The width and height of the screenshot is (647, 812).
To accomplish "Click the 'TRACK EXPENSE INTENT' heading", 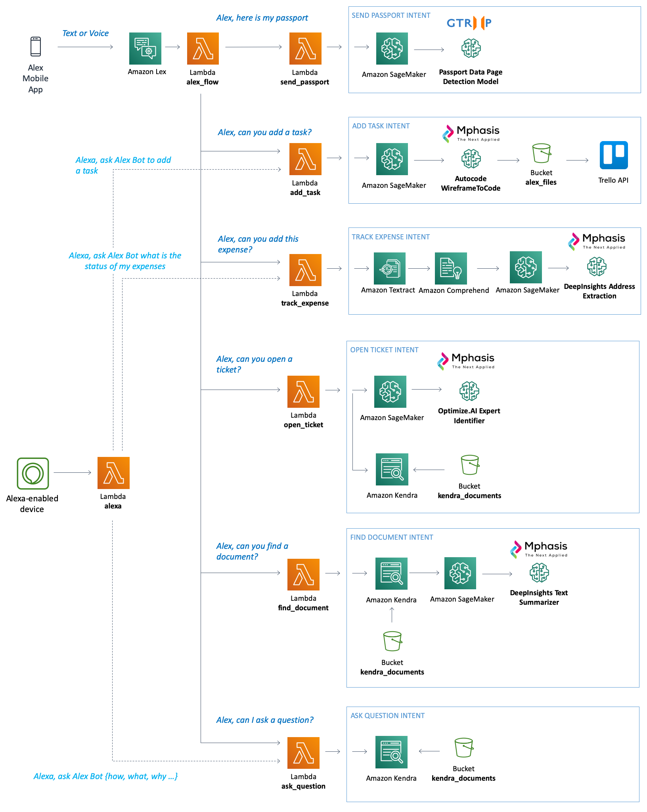I will (x=390, y=237).
